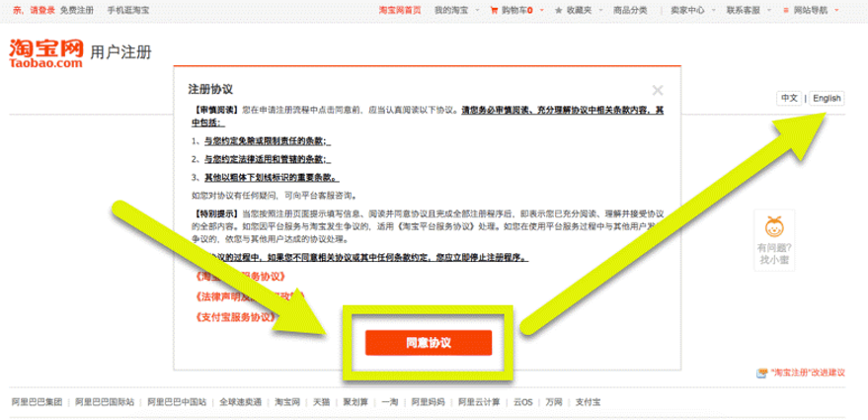
Task: Click footer link 云OS
Action: tap(522, 402)
